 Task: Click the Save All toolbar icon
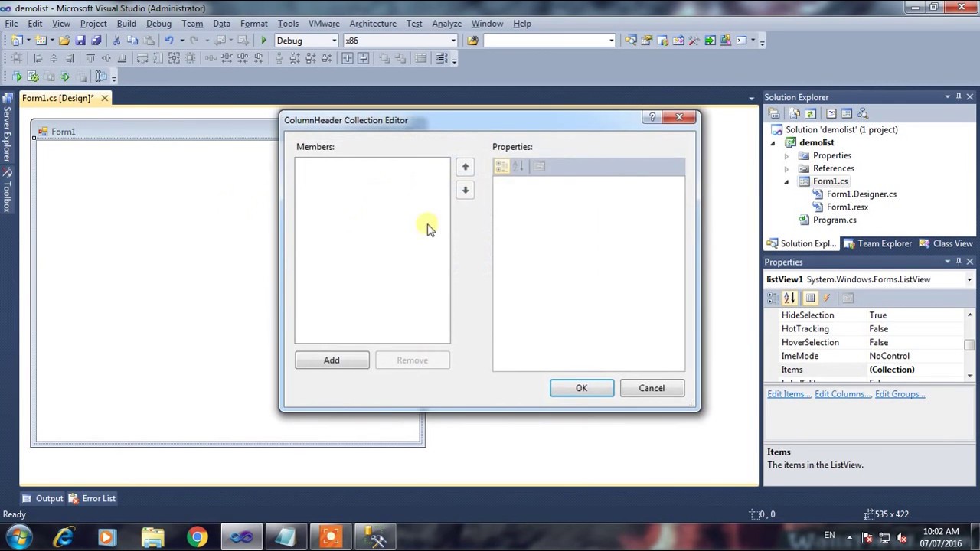tap(96, 41)
